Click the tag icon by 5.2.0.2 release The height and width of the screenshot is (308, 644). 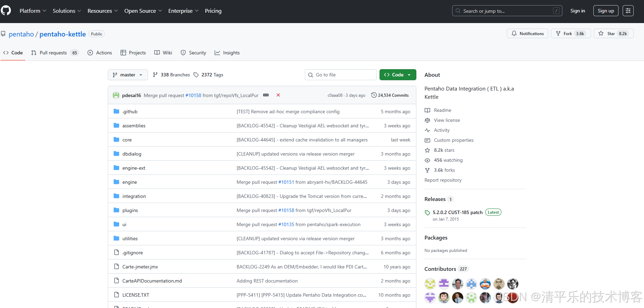point(427,213)
